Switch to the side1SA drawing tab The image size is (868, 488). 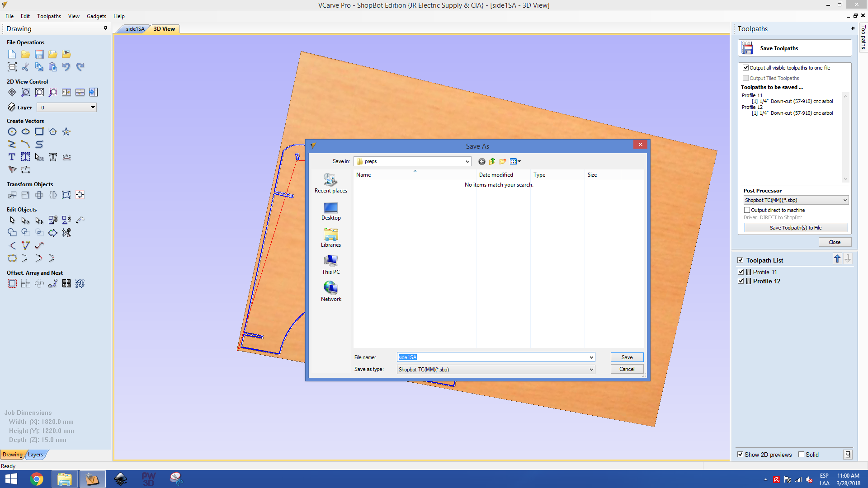(x=134, y=28)
